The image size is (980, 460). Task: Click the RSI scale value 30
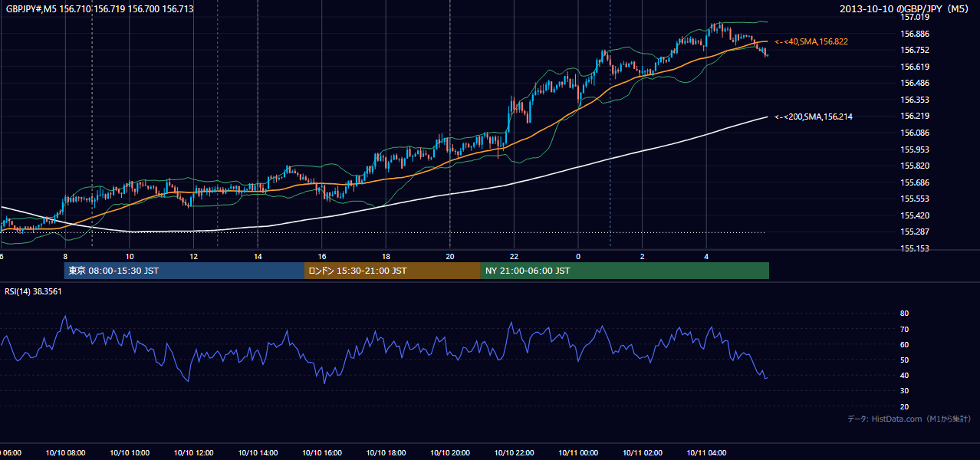point(905,391)
